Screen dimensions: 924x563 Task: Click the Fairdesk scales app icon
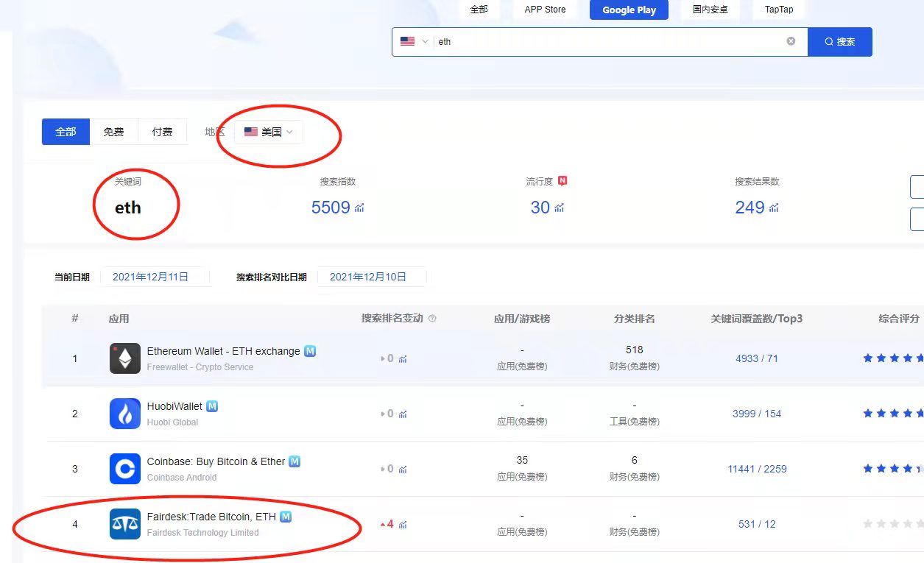coord(124,524)
